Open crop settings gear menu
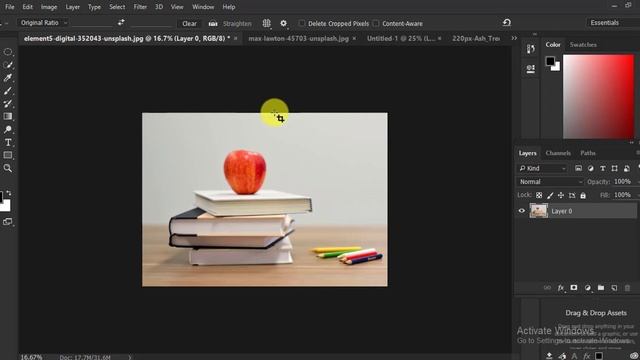 pyautogui.click(x=284, y=24)
